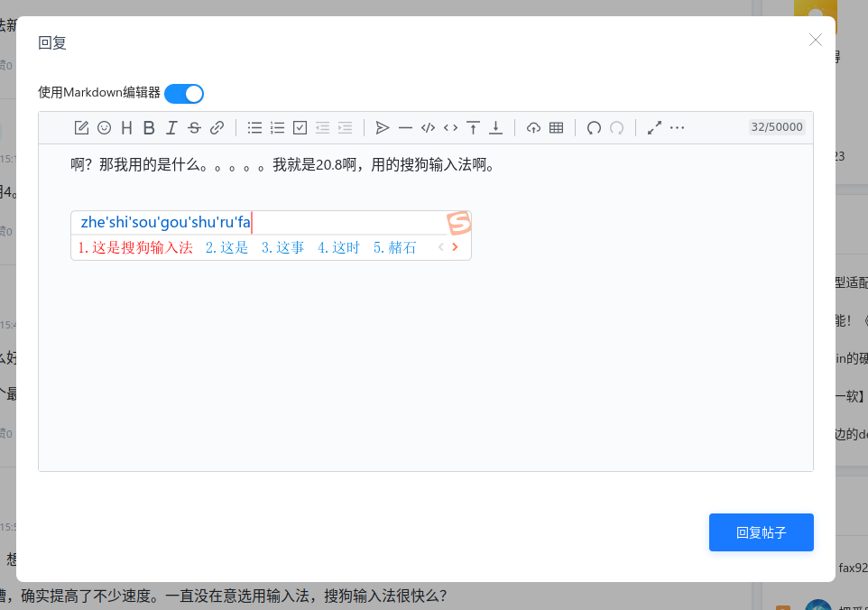The width and height of the screenshot is (868, 610).
Task: Click the 使用Markdown编辑器 label
Action: pyautogui.click(x=99, y=92)
